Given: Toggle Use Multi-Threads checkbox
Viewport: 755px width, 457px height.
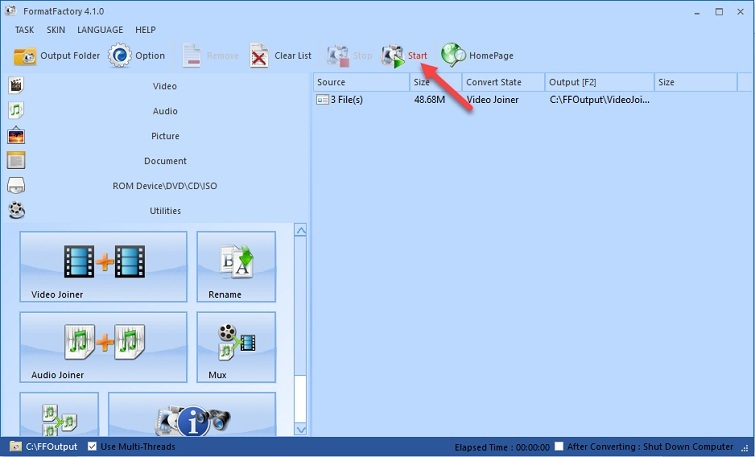Looking at the screenshot, I should [x=93, y=446].
